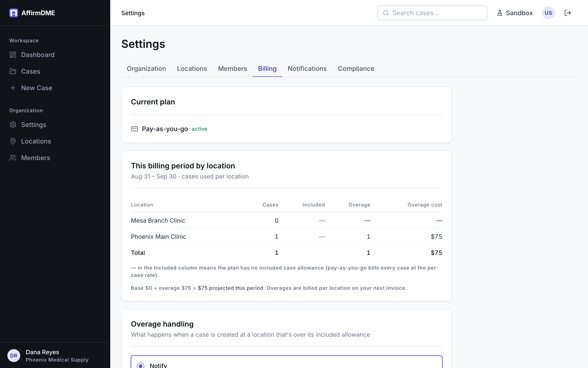Click the Location column header
The height and width of the screenshot is (368, 588).
[x=142, y=205]
